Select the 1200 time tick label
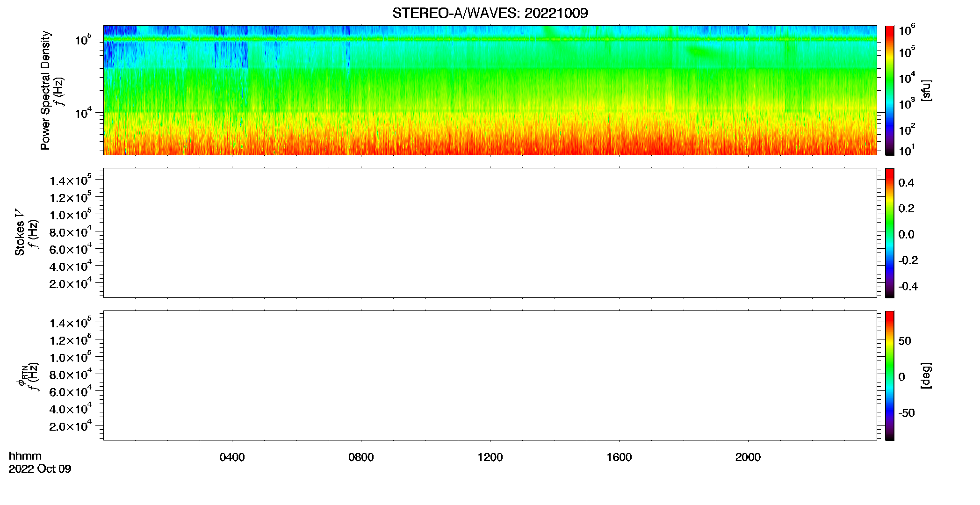The width and height of the screenshot is (980, 505). coord(490,457)
